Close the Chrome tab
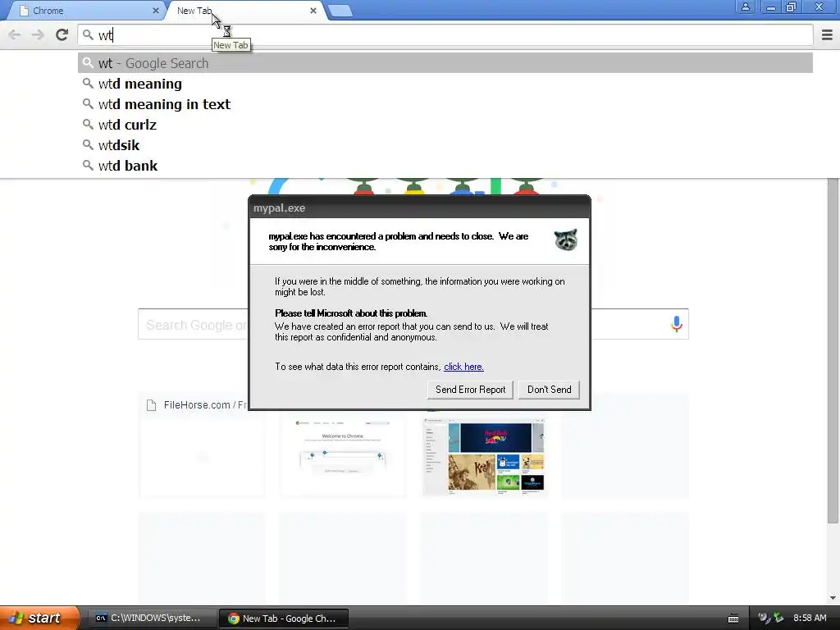The image size is (840, 630). [x=155, y=10]
